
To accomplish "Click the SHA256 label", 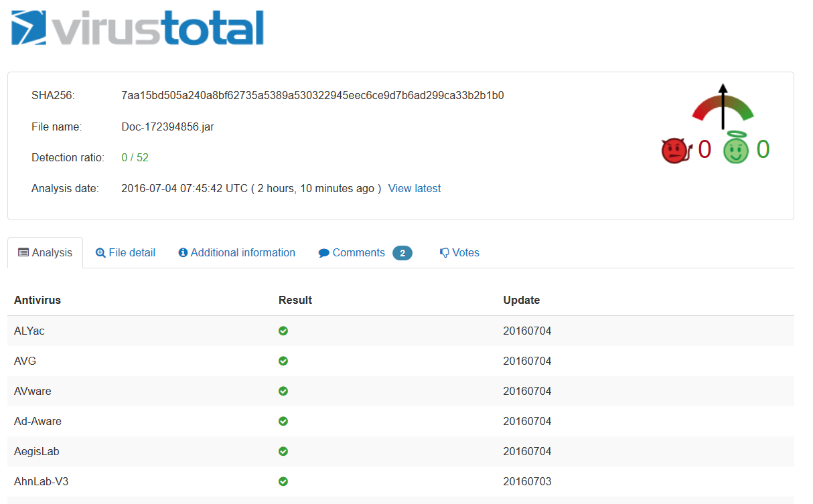I will click(x=53, y=95).
